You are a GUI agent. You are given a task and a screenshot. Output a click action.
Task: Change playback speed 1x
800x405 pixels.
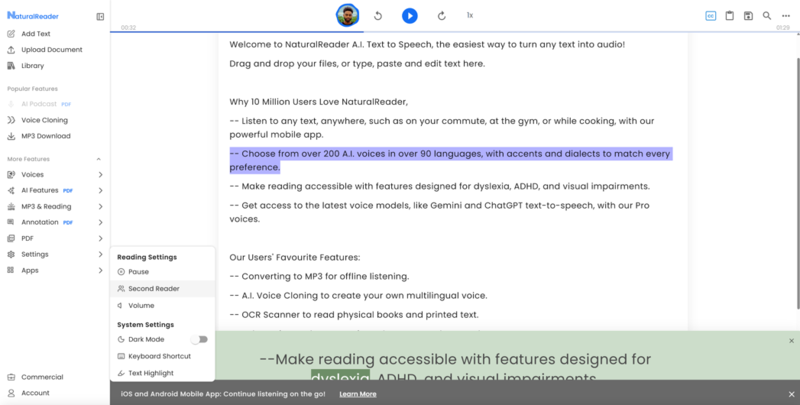[x=470, y=15]
